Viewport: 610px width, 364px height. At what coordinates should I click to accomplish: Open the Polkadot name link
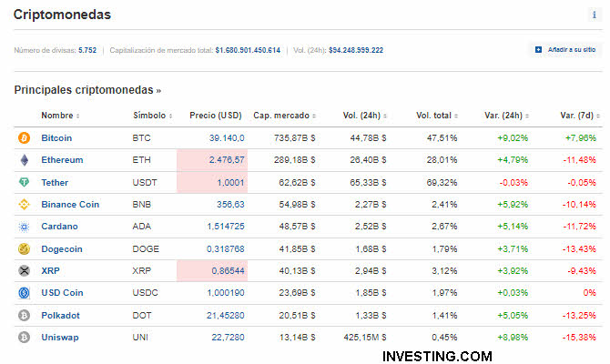click(60, 315)
